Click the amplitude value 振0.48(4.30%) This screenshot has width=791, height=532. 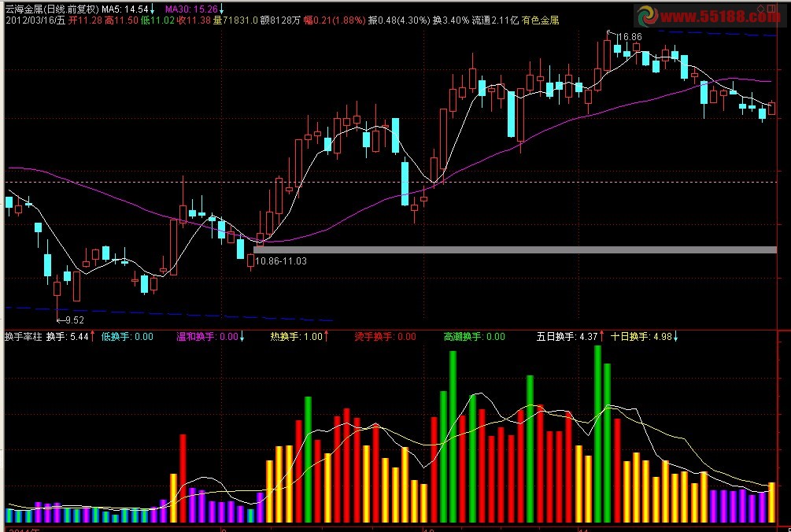coord(399,20)
